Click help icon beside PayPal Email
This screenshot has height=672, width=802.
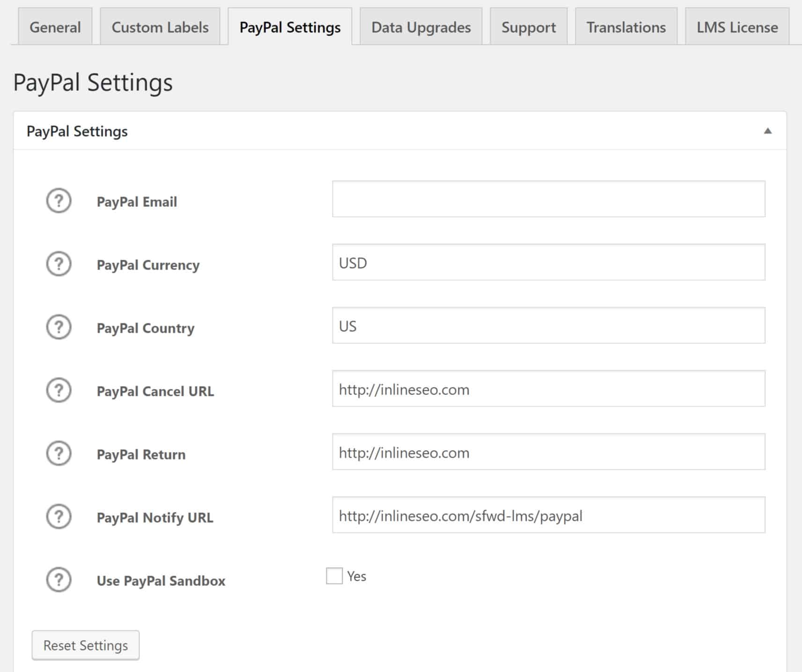pos(59,201)
